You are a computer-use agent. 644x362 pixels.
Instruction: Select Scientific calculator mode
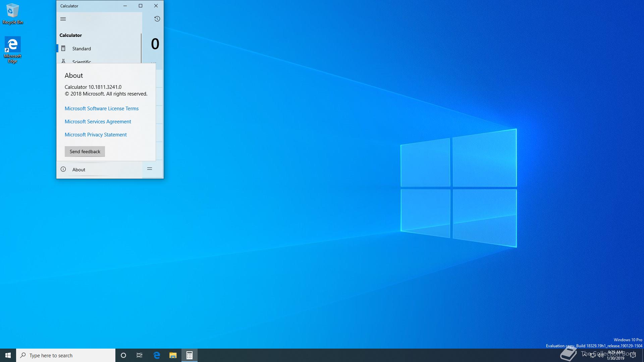pyautogui.click(x=99, y=61)
